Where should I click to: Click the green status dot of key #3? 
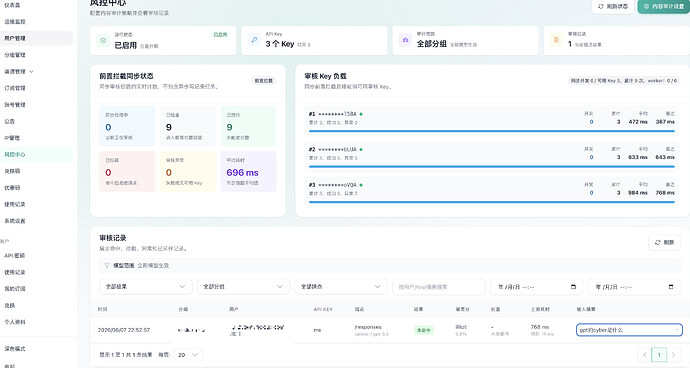tap(361, 185)
